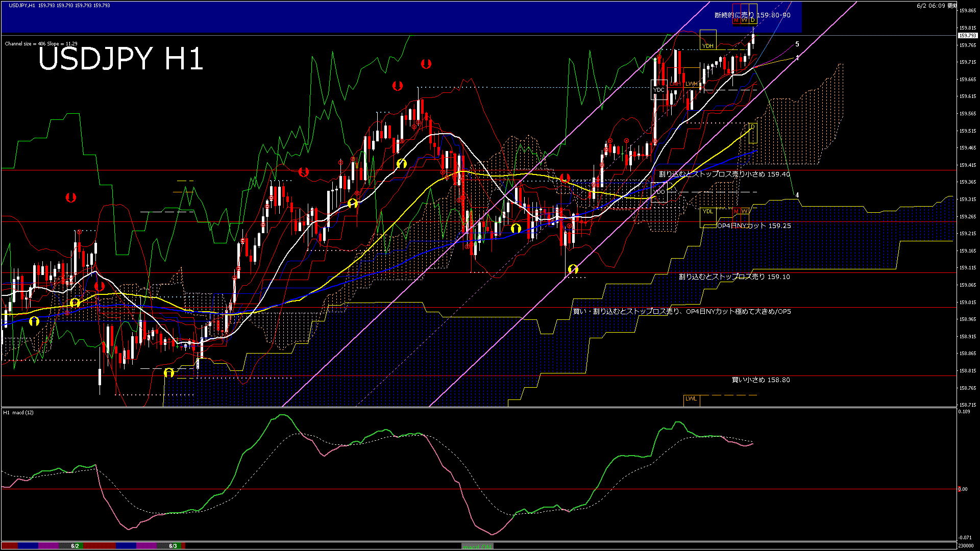
Task: Click wave count number 4
Action: (x=797, y=195)
